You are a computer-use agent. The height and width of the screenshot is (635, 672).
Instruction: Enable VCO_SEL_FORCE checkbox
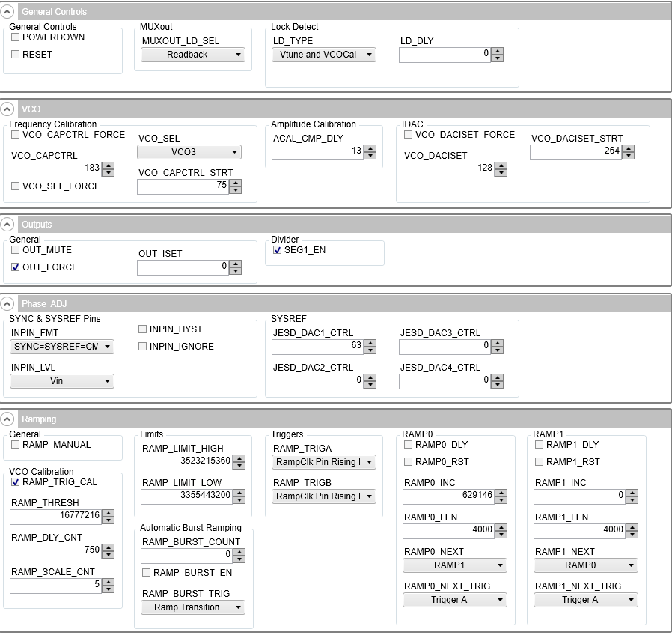[x=16, y=186]
